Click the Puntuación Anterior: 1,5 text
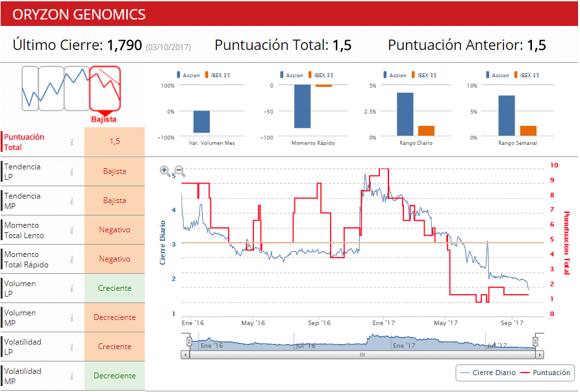Viewport: 580px width, 392px height. click(x=467, y=45)
